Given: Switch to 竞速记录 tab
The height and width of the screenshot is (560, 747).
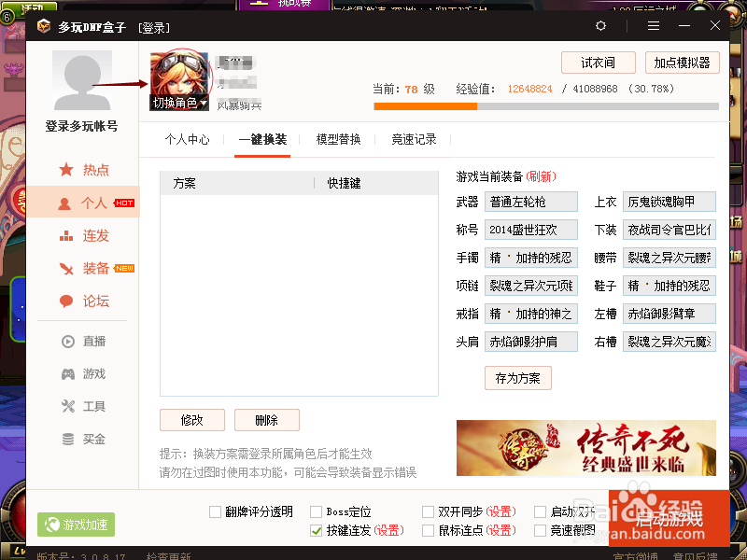Looking at the screenshot, I should (x=414, y=139).
